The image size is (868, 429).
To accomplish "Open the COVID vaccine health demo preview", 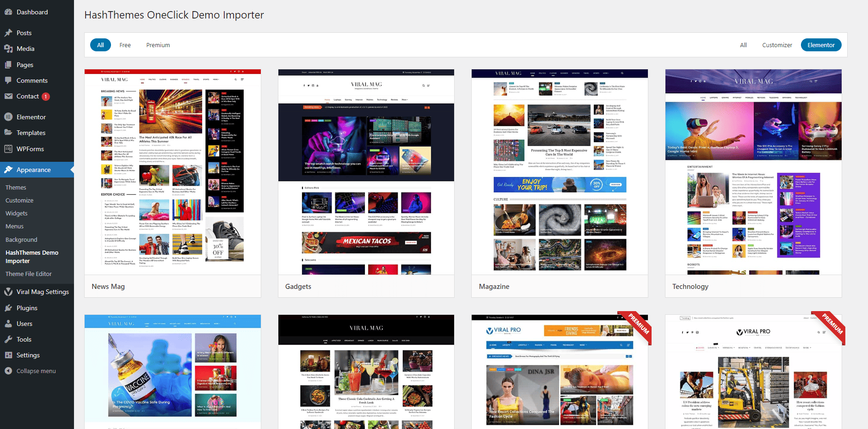I will [172, 372].
